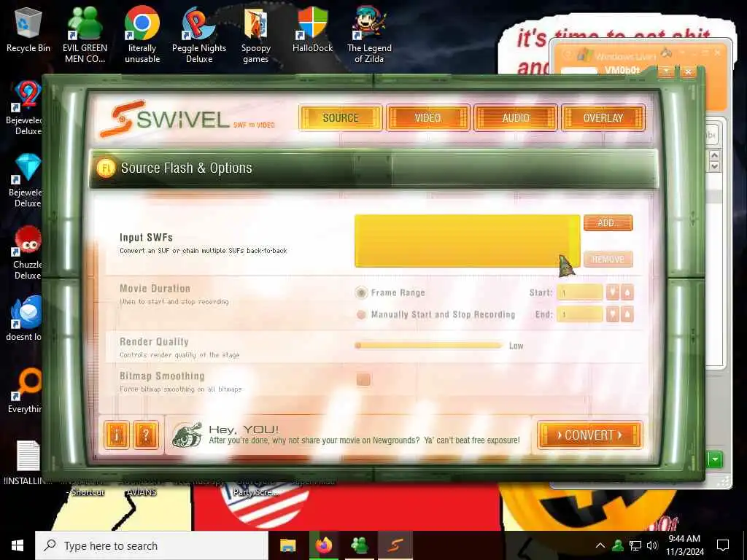Switch to the Messenger taskbar icon

pyautogui.click(x=359, y=545)
